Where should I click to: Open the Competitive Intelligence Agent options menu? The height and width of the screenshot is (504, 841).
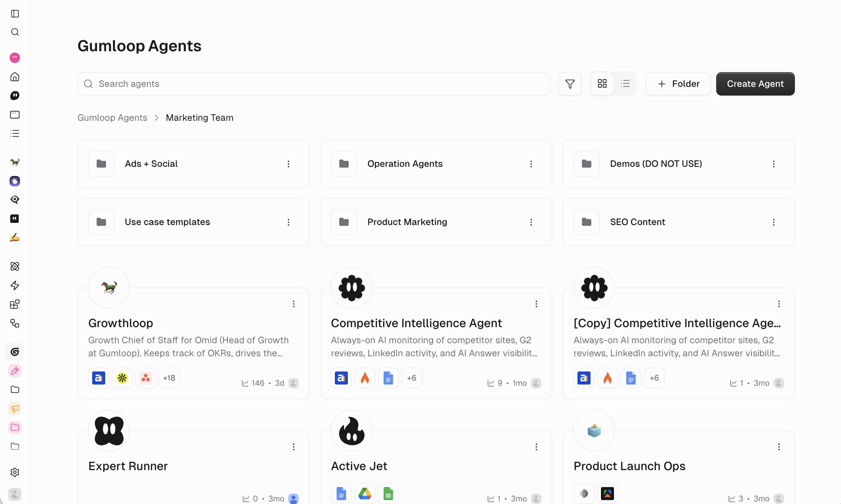536,304
